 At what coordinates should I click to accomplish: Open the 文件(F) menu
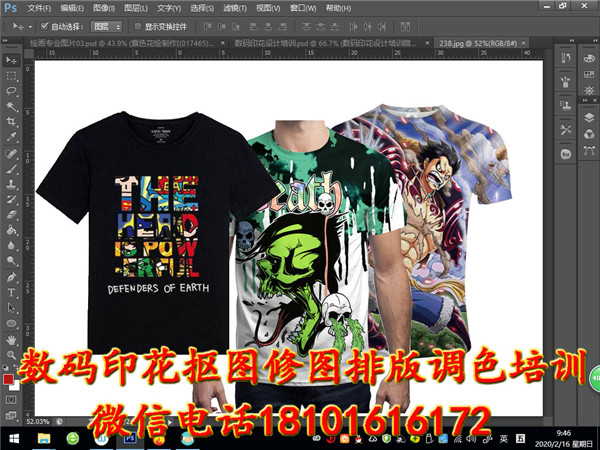click(39, 8)
